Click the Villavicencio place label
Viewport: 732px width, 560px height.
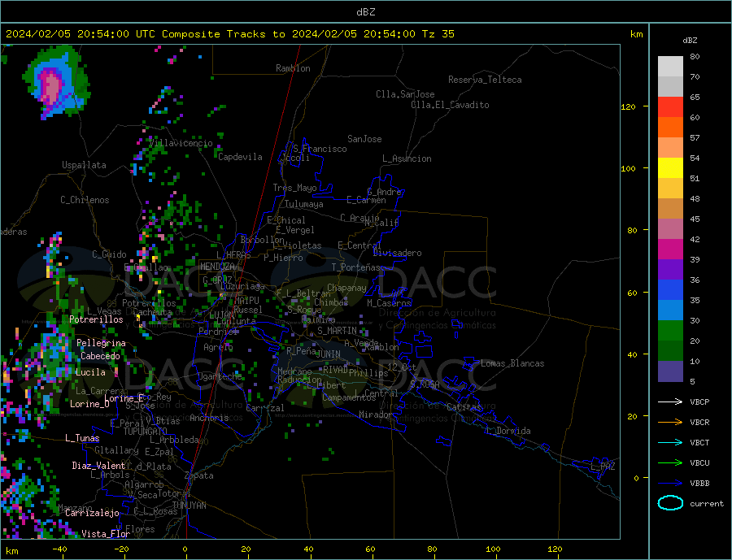(181, 143)
